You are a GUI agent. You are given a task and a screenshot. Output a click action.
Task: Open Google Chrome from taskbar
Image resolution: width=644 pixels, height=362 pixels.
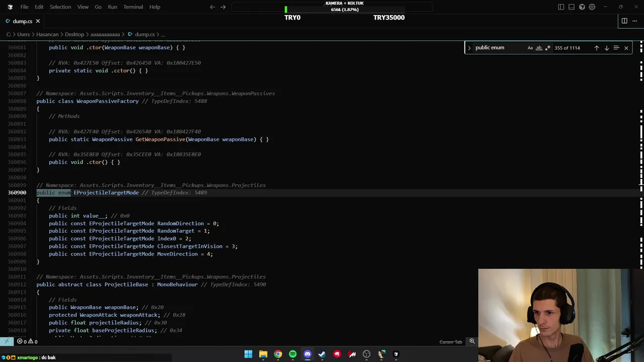(278, 354)
